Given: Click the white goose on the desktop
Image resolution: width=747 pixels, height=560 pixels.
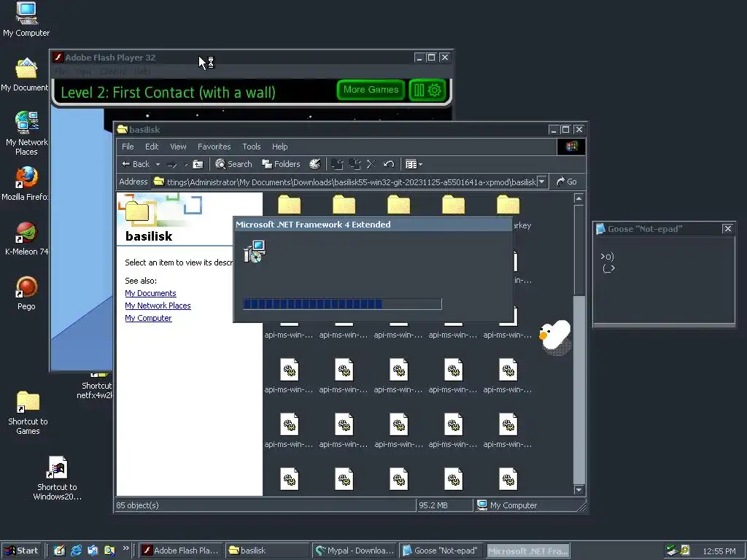Looking at the screenshot, I should point(555,335).
